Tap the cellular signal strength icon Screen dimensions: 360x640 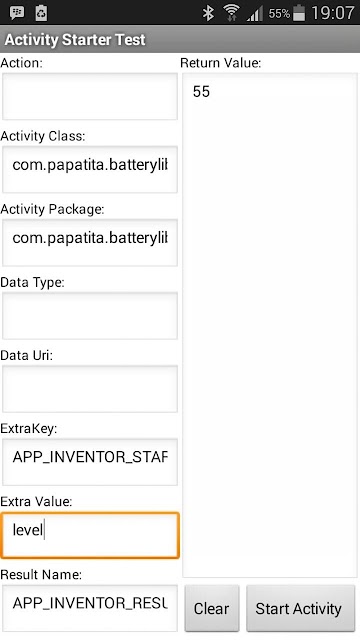coord(255,14)
